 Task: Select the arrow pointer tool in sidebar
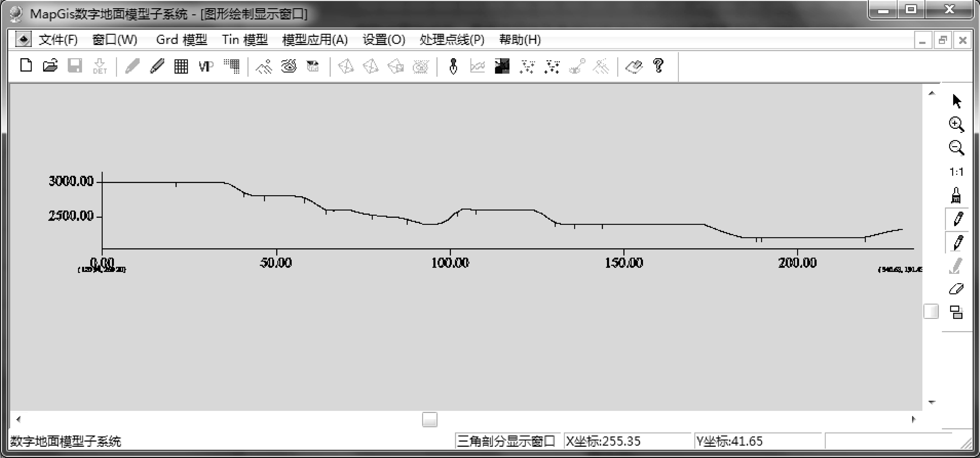point(957,101)
